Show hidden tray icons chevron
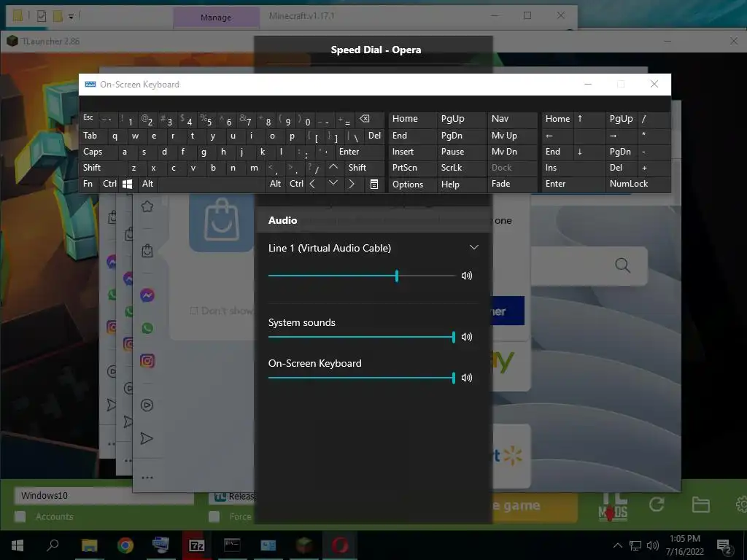747x560 pixels. click(x=617, y=545)
